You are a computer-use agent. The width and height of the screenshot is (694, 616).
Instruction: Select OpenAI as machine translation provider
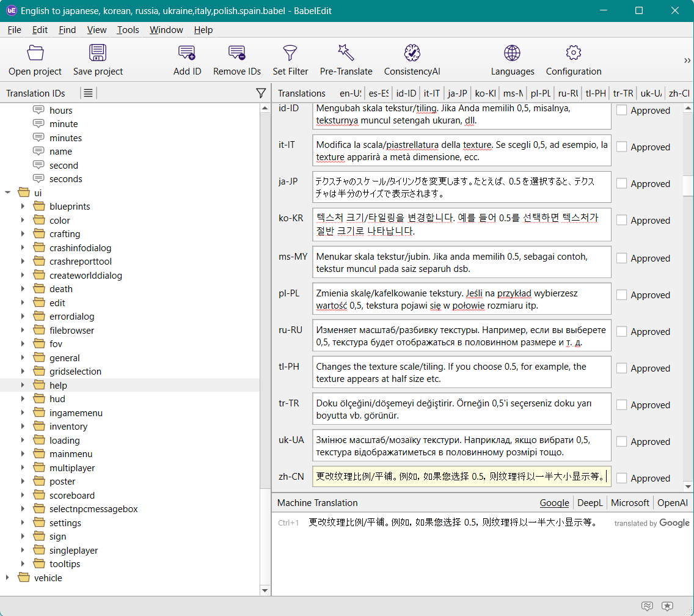(x=672, y=503)
